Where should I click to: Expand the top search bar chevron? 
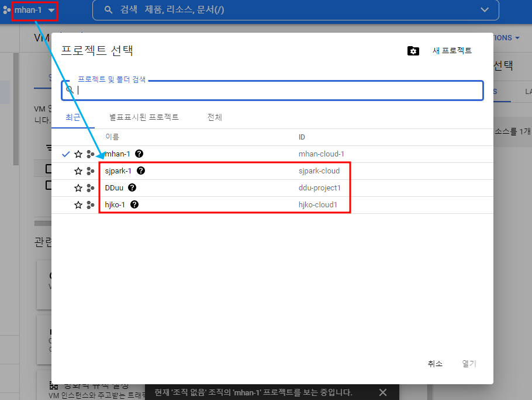point(485,10)
